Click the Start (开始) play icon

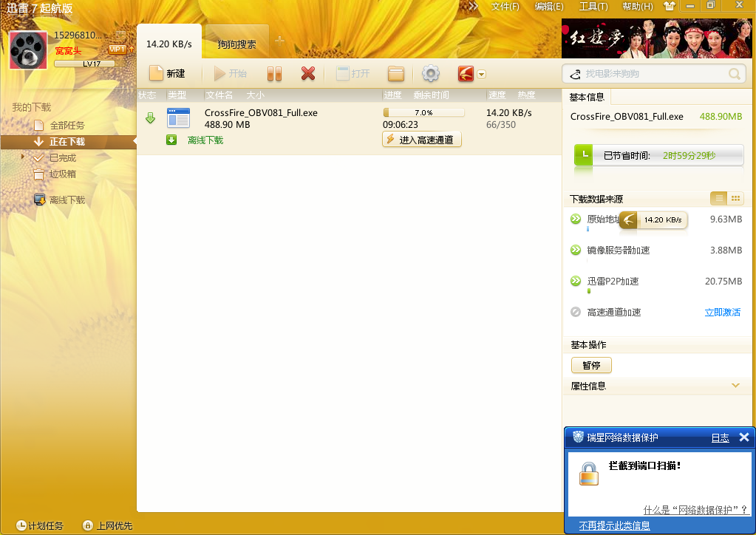click(x=219, y=73)
